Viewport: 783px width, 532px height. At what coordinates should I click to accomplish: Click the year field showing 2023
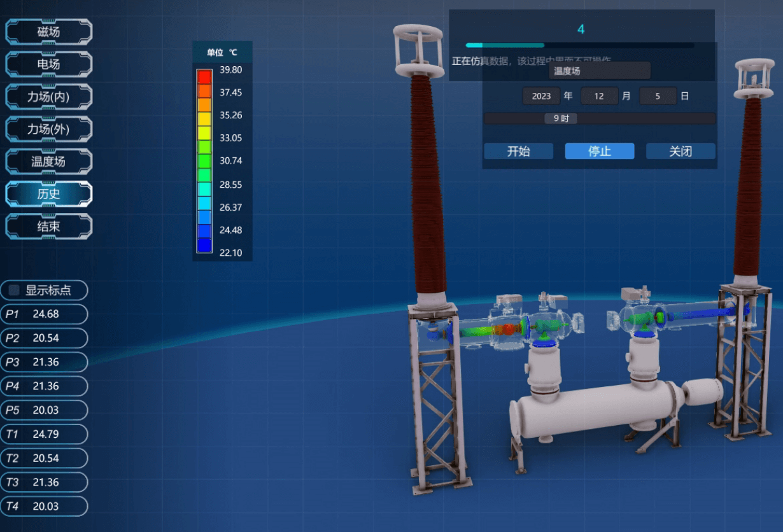[x=541, y=96]
